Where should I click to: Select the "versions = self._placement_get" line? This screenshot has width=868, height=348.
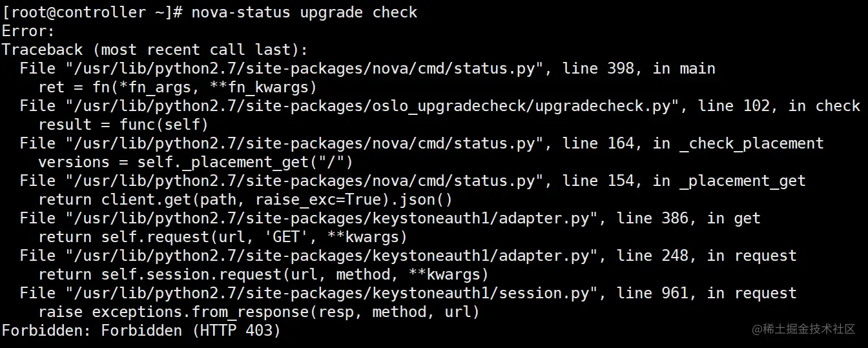click(x=196, y=162)
